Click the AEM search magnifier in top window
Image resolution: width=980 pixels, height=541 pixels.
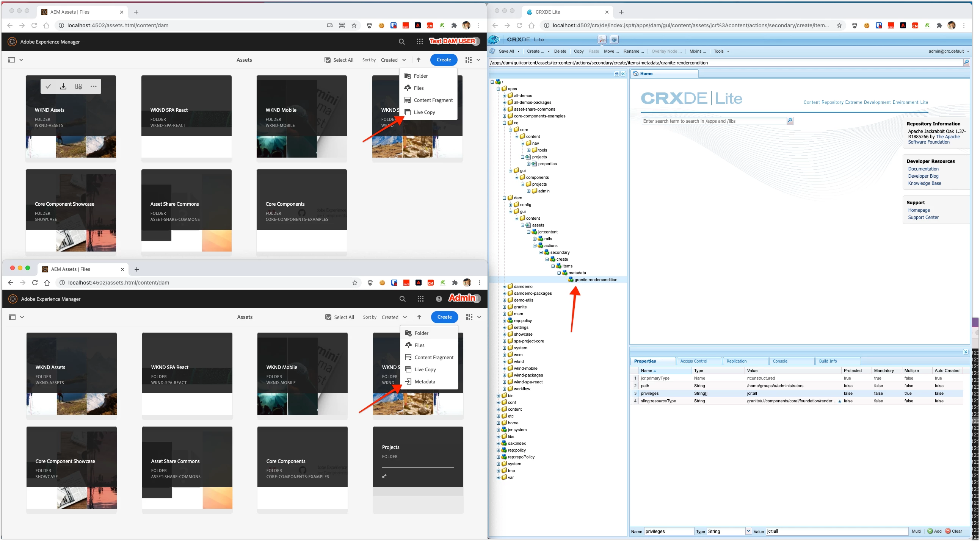click(x=402, y=42)
